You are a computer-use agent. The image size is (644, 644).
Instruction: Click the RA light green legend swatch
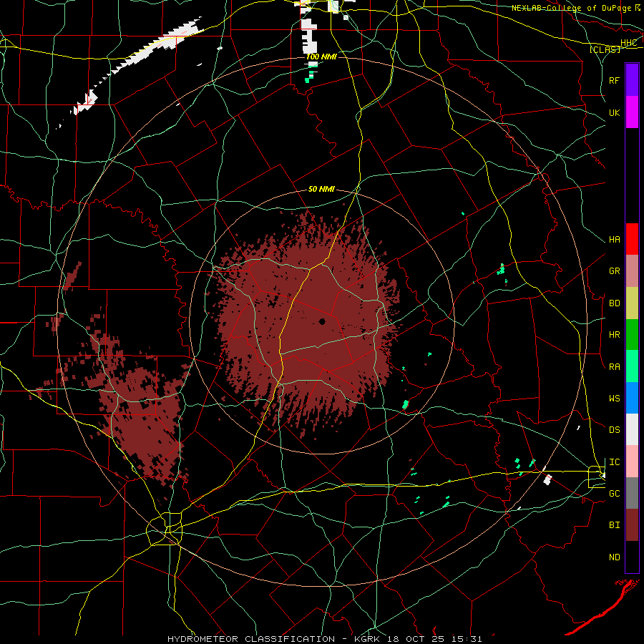(x=632, y=366)
